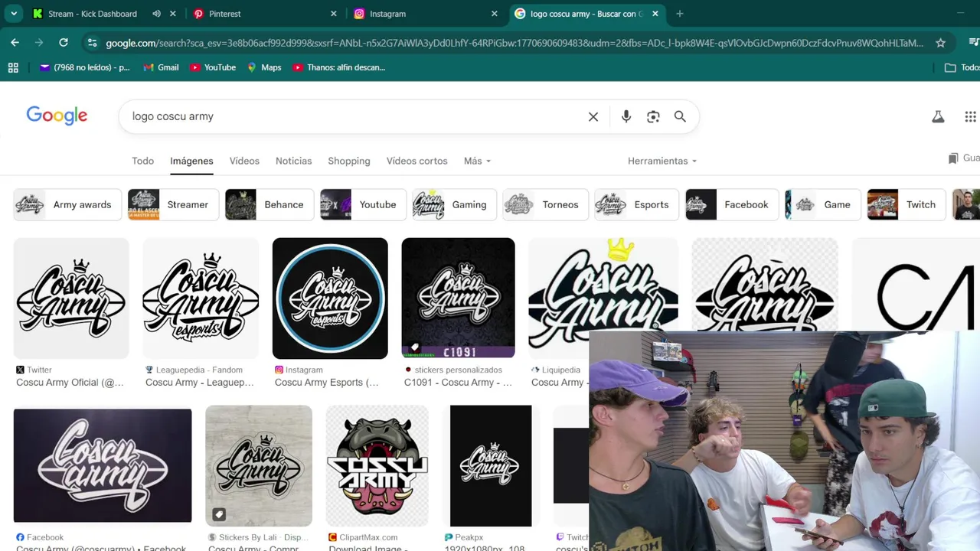Close the Pinterest tab
This screenshot has height=551, width=980.
coord(334,14)
